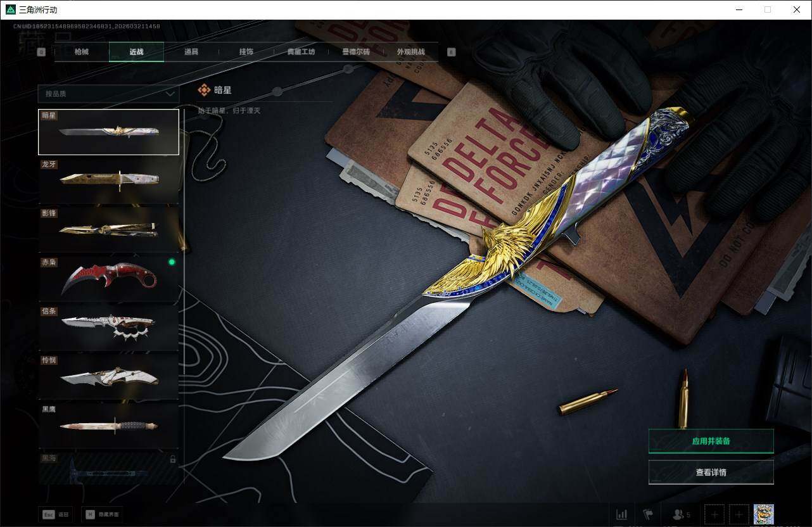Click the E next-tab key icon
The image size is (812, 527).
click(452, 53)
